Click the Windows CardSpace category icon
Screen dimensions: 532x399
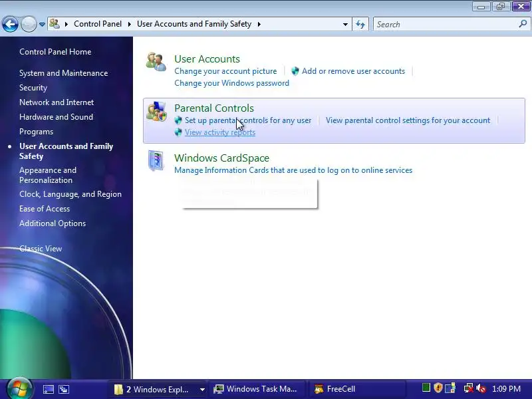tap(156, 160)
